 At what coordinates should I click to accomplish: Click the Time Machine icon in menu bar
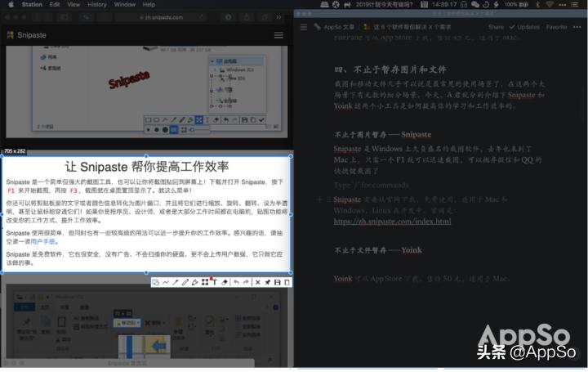point(486,5)
